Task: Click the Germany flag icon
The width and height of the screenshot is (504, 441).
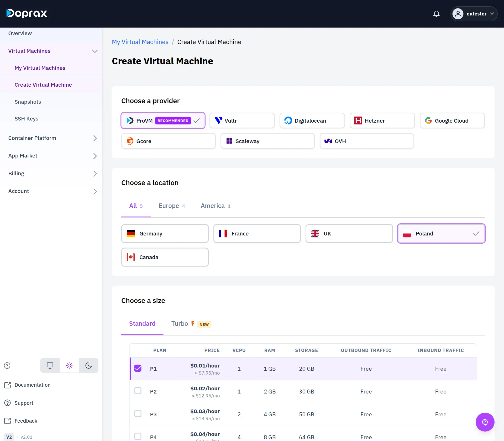Action: pos(131,233)
